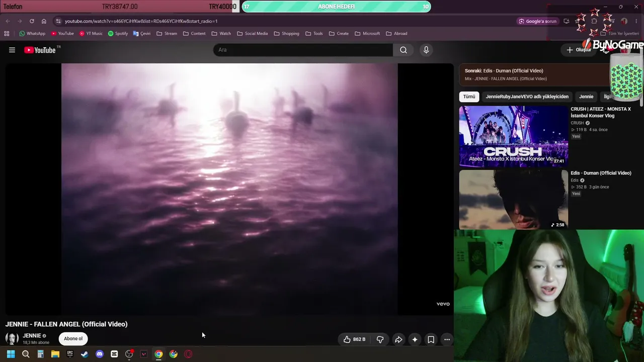Image resolution: width=644 pixels, height=362 pixels.
Task: Share the video using the arrow icon
Action: point(398,339)
